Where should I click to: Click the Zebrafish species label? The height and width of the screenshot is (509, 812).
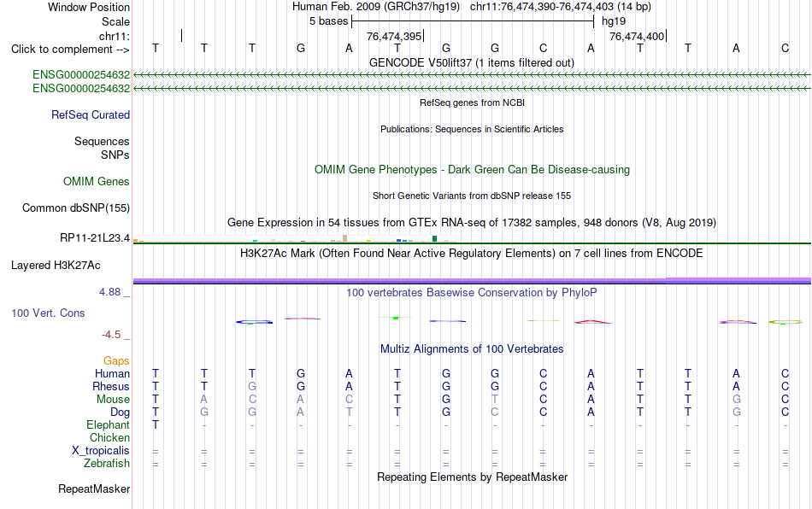pyautogui.click(x=107, y=463)
